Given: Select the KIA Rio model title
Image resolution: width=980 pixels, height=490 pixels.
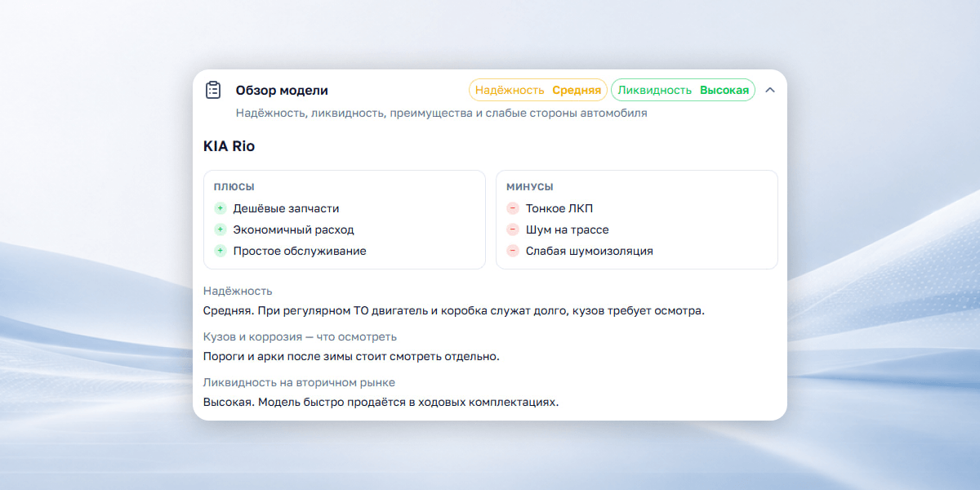Looking at the screenshot, I should pos(229,146).
